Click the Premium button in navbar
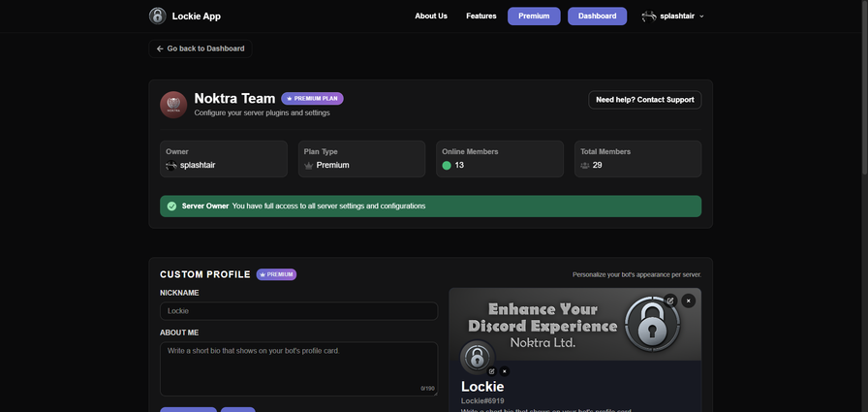The width and height of the screenshot is (868, 412). click(534, 16)
